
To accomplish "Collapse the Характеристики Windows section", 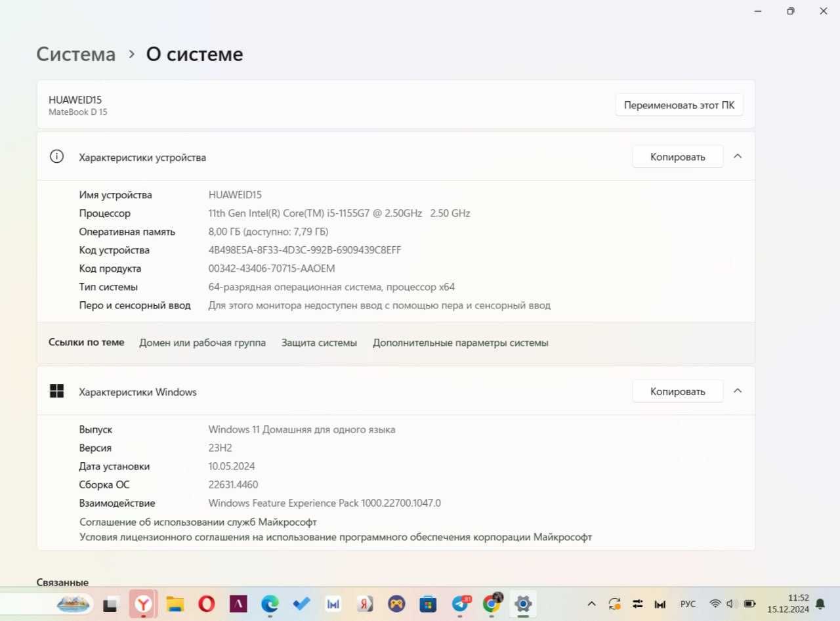I will click(738, 391).
